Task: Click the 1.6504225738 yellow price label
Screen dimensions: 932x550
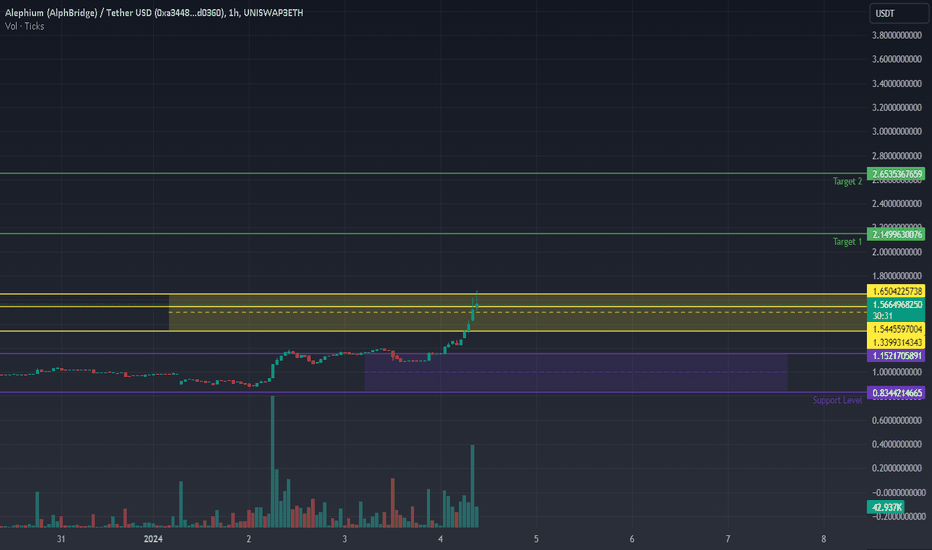Action: coord(896,291)
